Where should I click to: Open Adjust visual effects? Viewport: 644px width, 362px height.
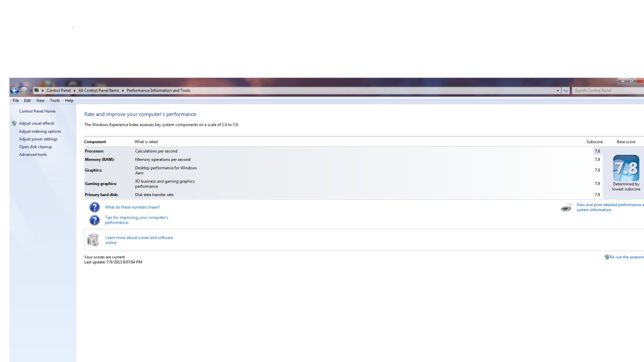pos(37,123)
